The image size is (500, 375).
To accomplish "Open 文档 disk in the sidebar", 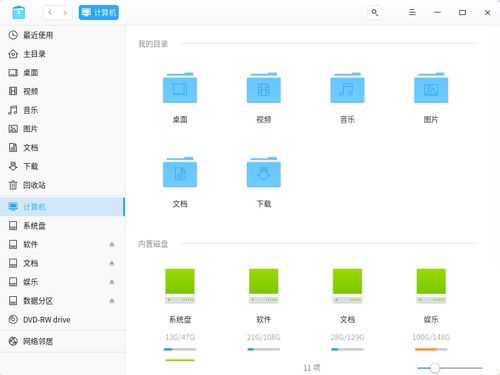I will coord(62,263).
